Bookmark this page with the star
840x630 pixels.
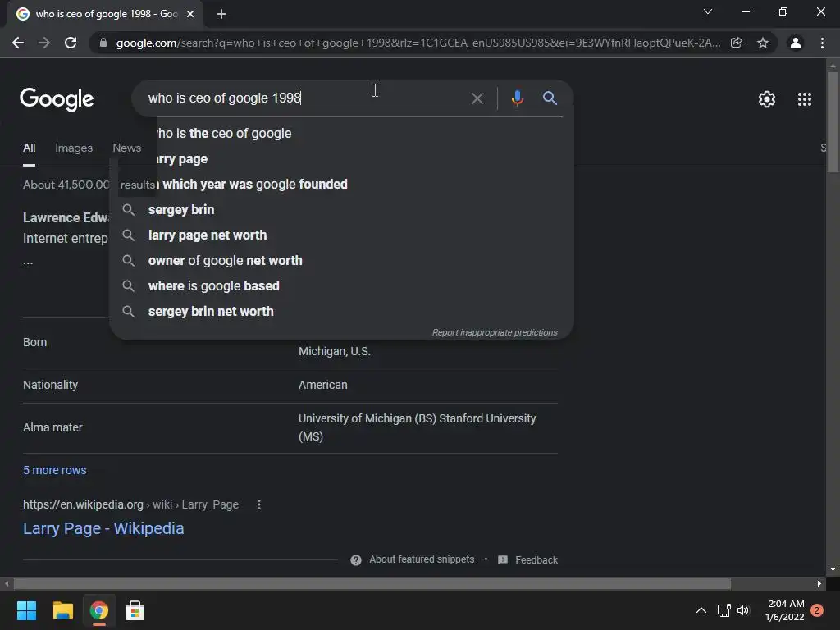(763, 43)
